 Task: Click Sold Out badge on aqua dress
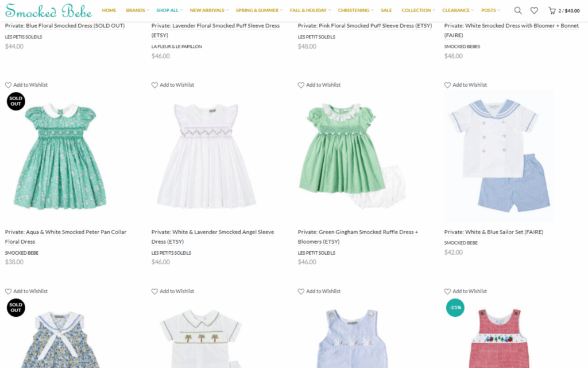[x=16, y=101]
